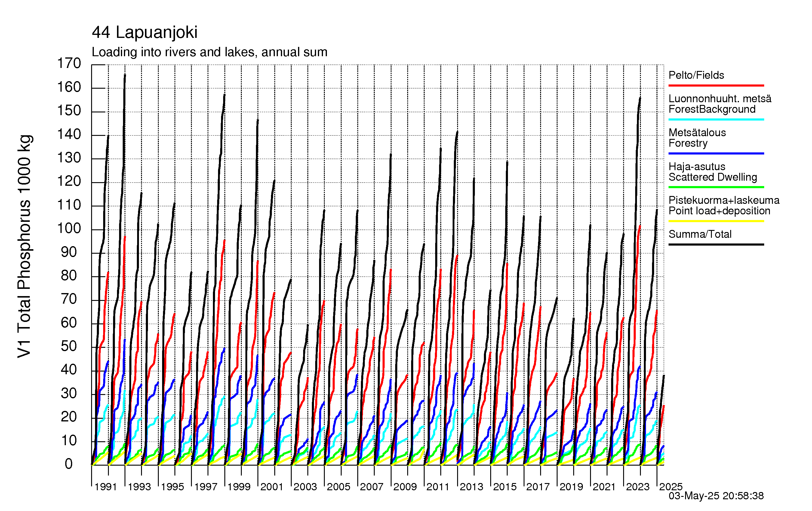Click x-axis year label 2021
The width and height of the screenshot is (812, 511).
604,487
